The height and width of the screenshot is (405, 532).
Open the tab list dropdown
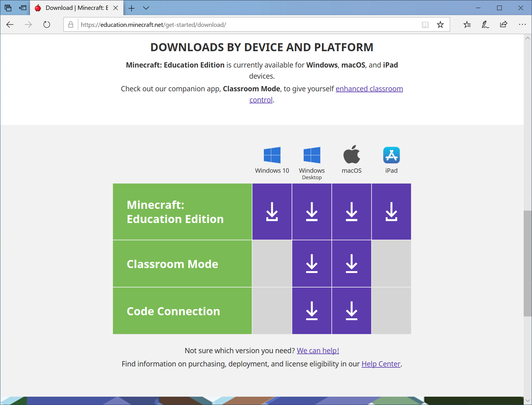pyautogui.click(x=146, y=8)
